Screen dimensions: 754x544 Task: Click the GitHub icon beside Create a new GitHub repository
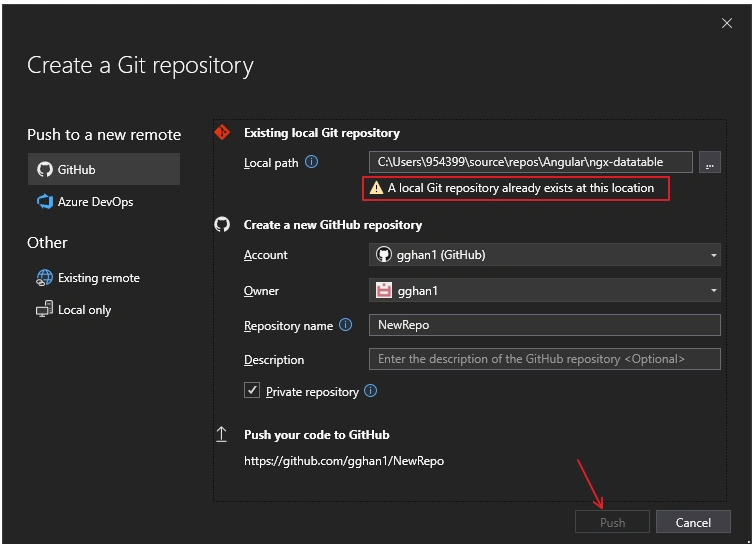click(x=222, y=224)
